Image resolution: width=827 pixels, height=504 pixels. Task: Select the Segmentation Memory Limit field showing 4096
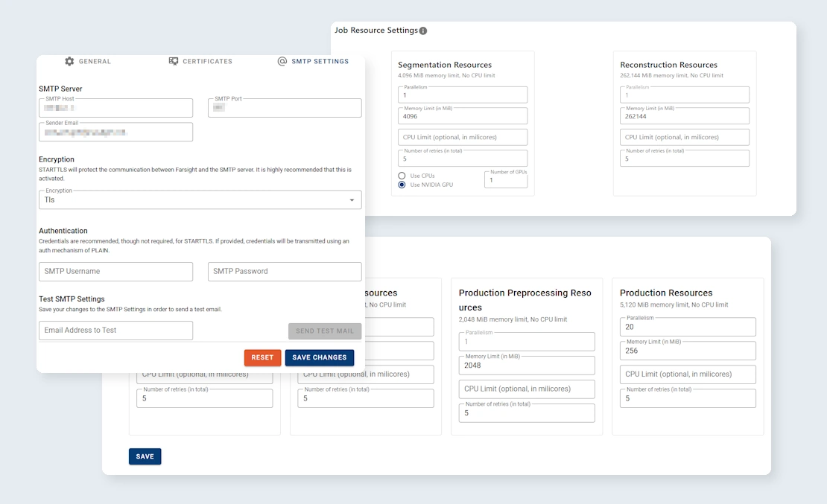[x=463, y=115]
